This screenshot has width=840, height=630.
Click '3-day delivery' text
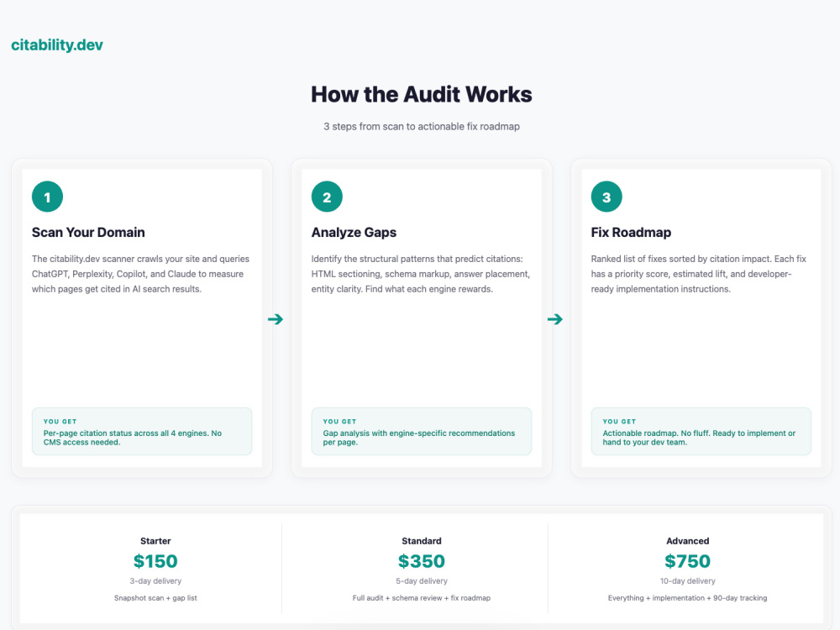point(155,580)
